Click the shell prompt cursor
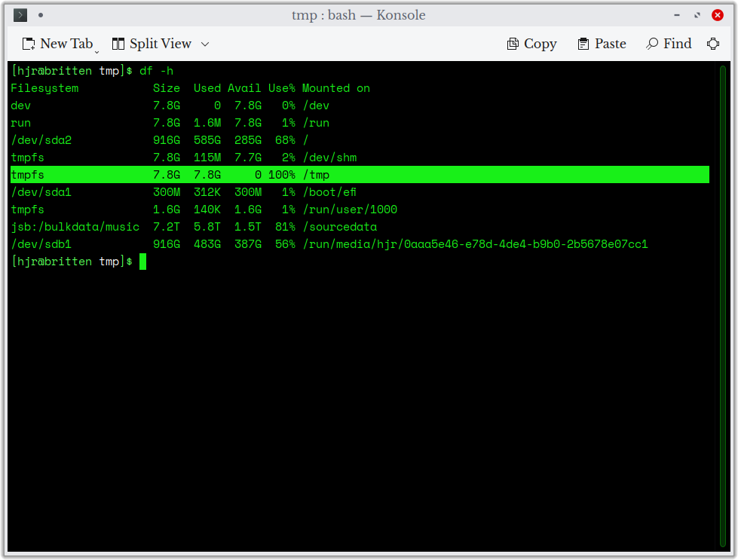The height and width of the screenshot is (560, 738). 142,262
